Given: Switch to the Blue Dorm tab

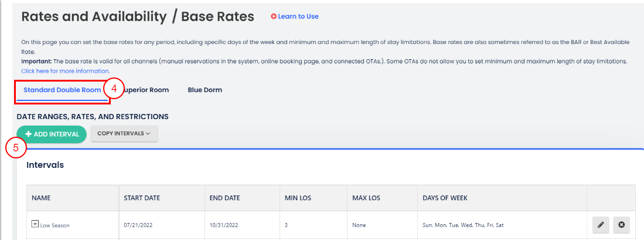Looking at the screenshot, I should click(205, 90).
